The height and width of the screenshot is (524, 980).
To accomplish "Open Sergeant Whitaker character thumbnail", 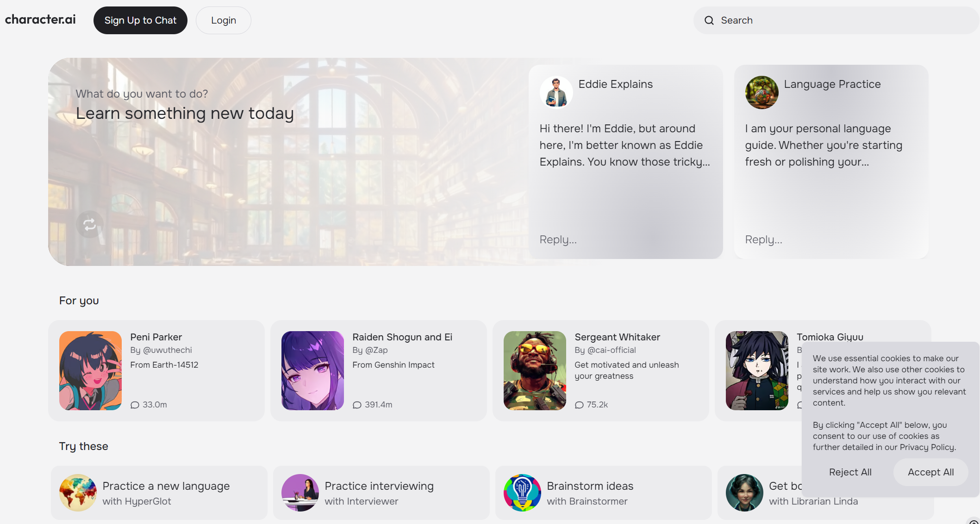I will pyautogui.click(x=535, y=370).
